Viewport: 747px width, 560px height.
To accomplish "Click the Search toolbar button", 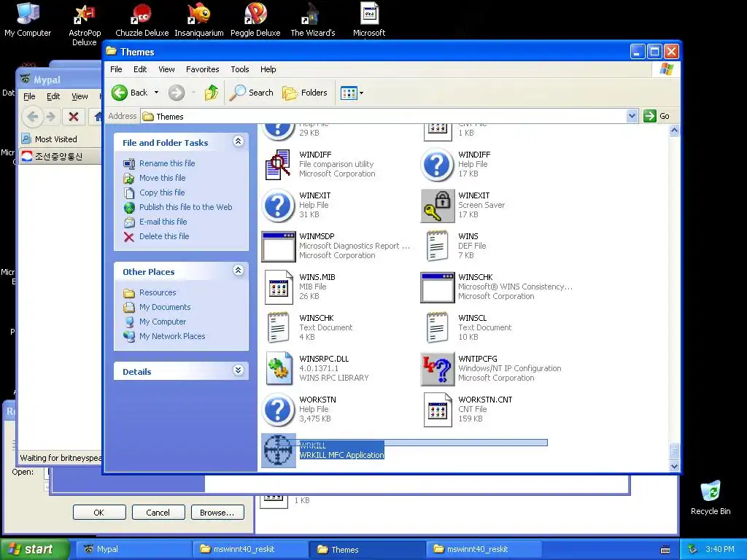I will click(x=252, y=93).
